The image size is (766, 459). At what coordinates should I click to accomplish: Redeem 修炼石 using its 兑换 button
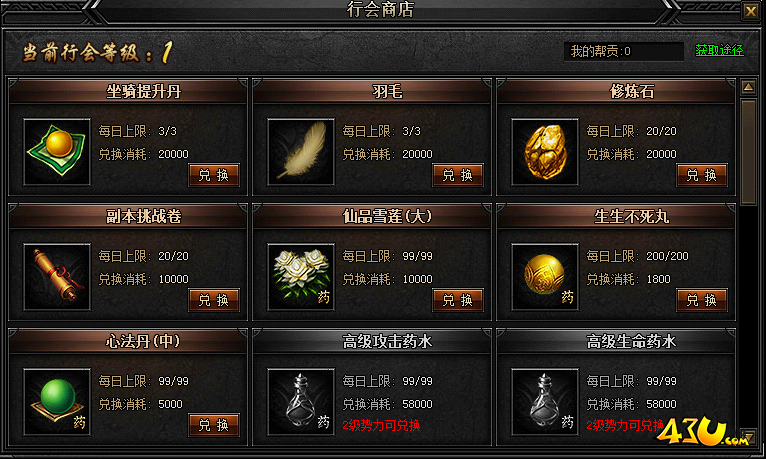[702, 175]
